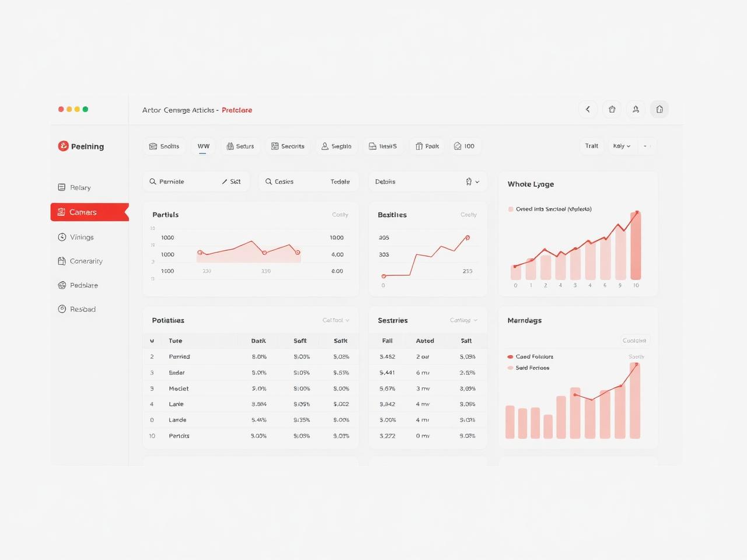Open Coofiy option on Besithes card

point(469,215)
